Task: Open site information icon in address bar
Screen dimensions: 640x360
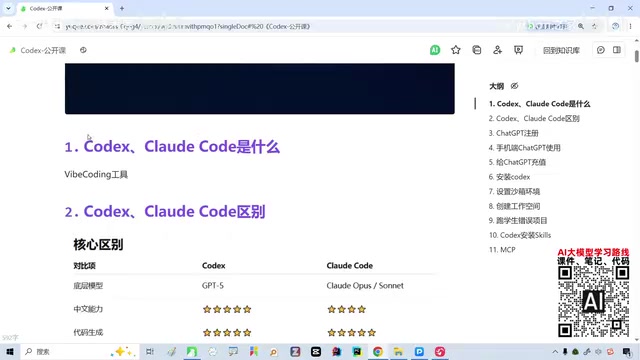Action: (x=57, y=26)
